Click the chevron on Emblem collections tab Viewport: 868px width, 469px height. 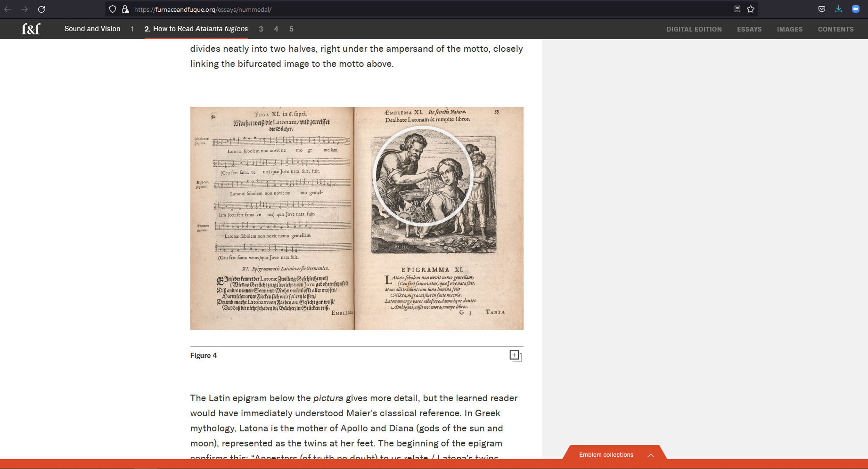651,455
